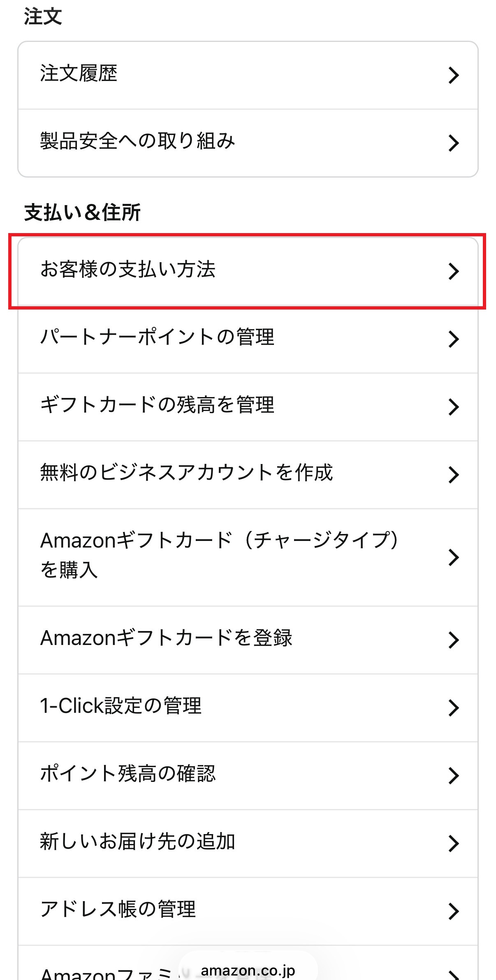Tap chevron beside 製品安全への取り組み
This screenshot has width=496, height=980.
click(453, 143)
